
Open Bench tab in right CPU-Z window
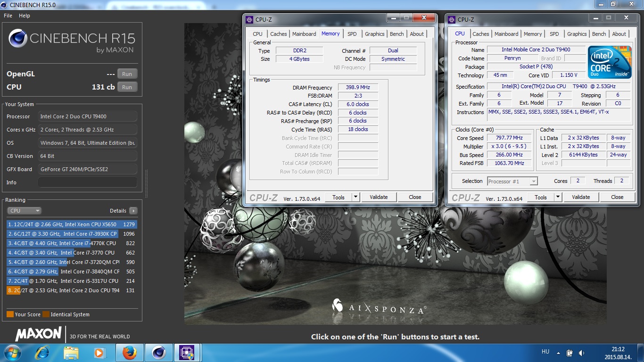click(599, 34)
